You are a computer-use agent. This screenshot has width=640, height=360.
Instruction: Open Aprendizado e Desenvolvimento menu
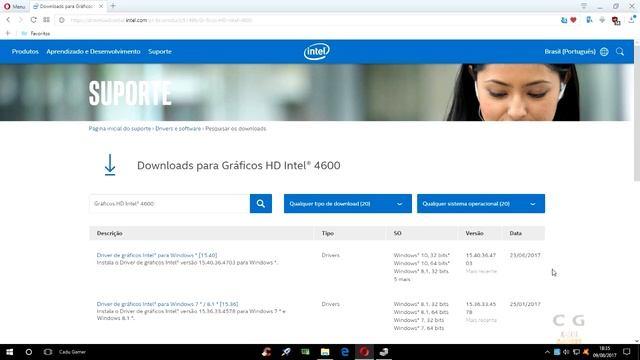pos(93,51)
